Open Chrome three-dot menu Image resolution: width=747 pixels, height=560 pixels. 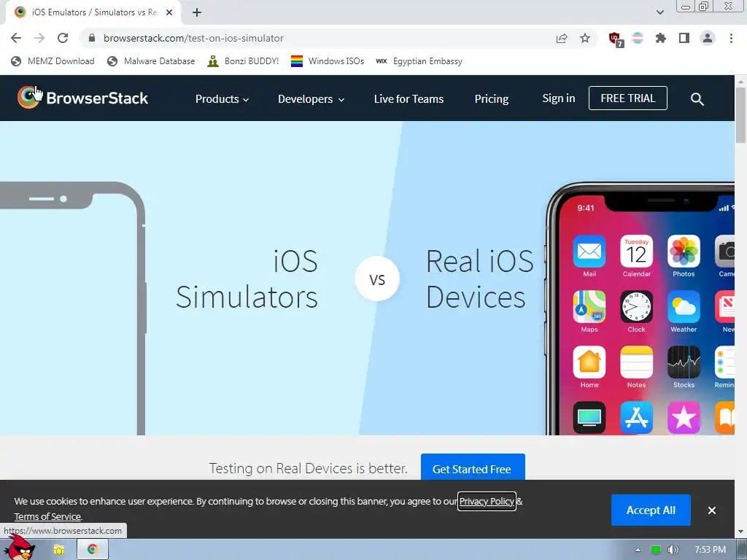pos(731,38)
